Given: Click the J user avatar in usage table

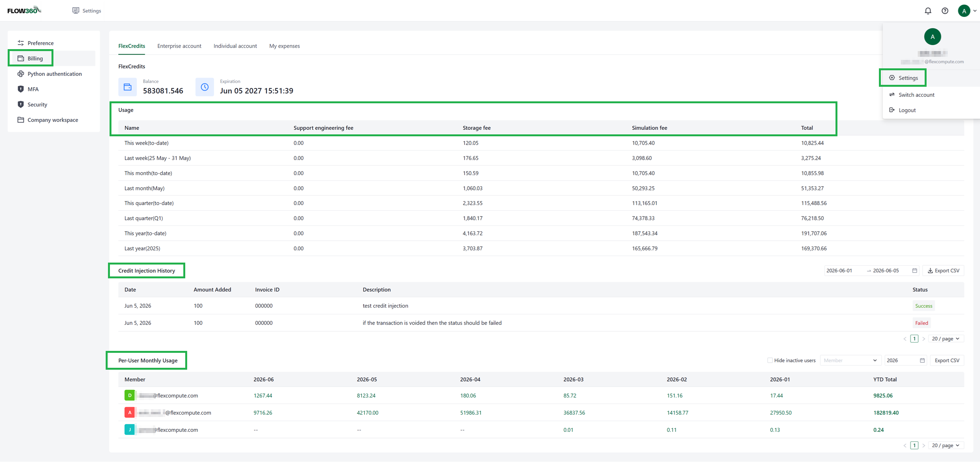Looking at the screenshot, I should point(130,429).
